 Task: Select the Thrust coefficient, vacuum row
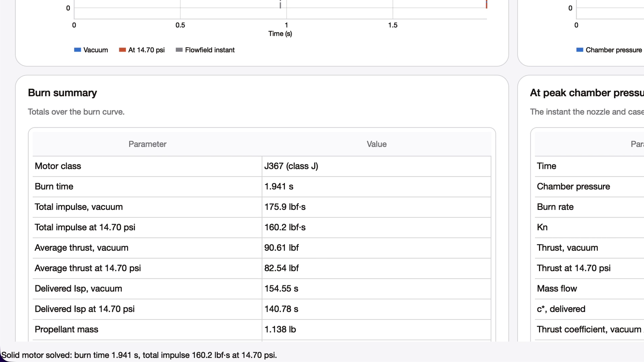[590, 330]
